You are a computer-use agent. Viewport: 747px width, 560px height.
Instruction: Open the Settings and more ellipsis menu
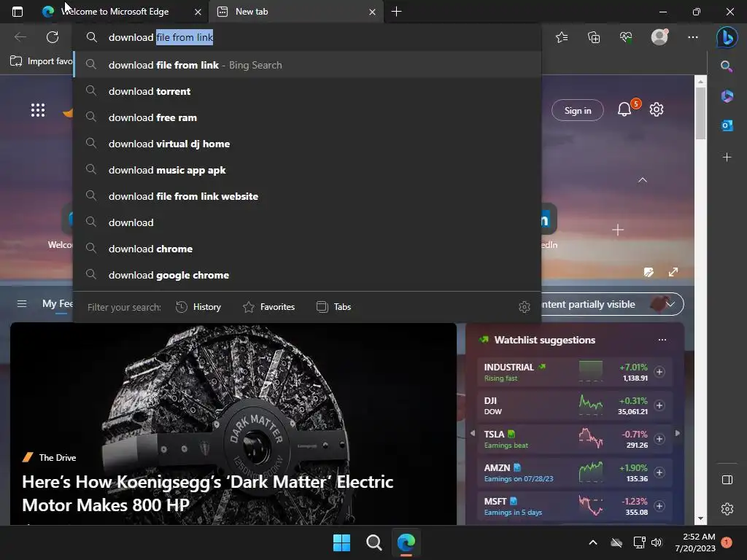click(693, 37)
